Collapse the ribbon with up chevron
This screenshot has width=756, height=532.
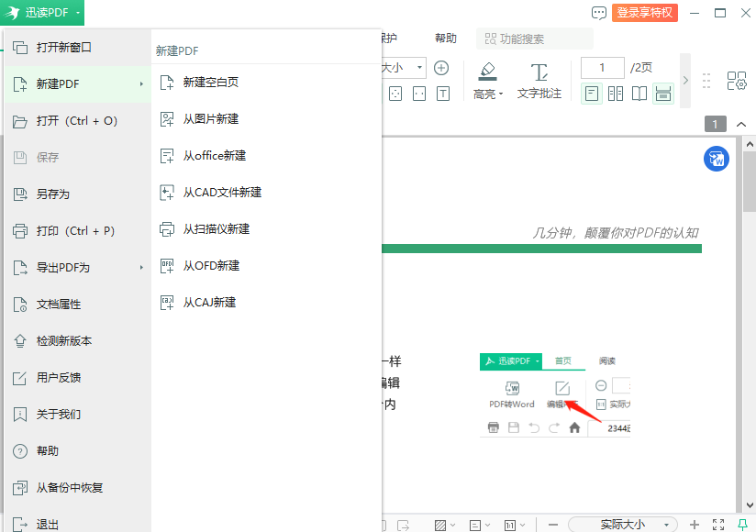tap(741, 125)
